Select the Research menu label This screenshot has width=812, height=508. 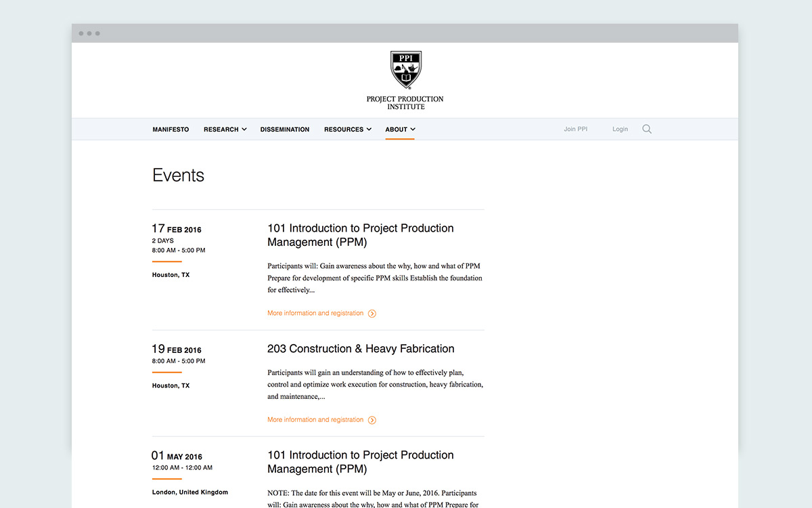coord(221,129)
